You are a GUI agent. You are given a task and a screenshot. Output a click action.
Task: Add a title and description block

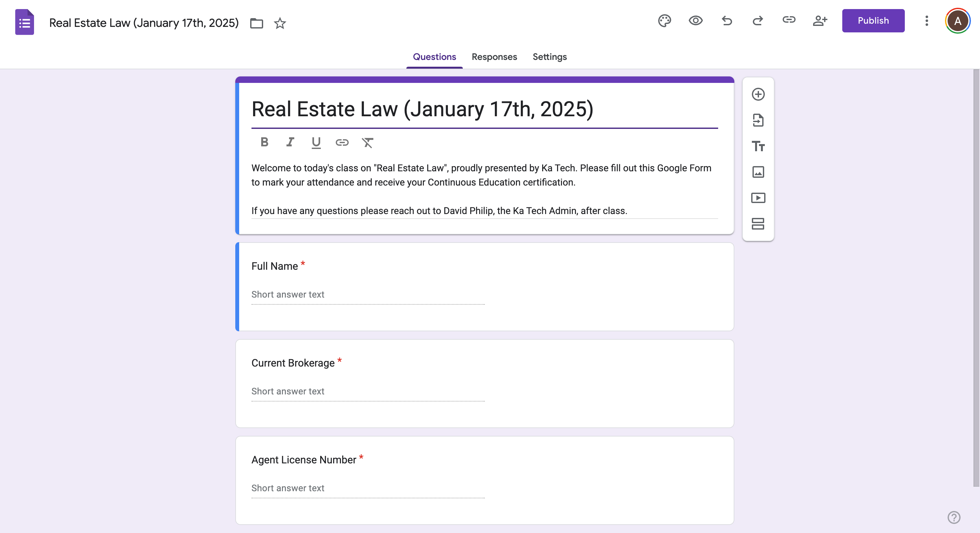tap(758, 146)
